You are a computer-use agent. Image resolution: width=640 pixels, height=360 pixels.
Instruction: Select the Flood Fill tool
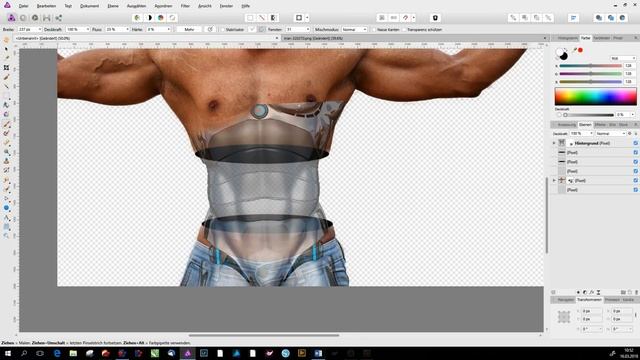pos(6,105)
